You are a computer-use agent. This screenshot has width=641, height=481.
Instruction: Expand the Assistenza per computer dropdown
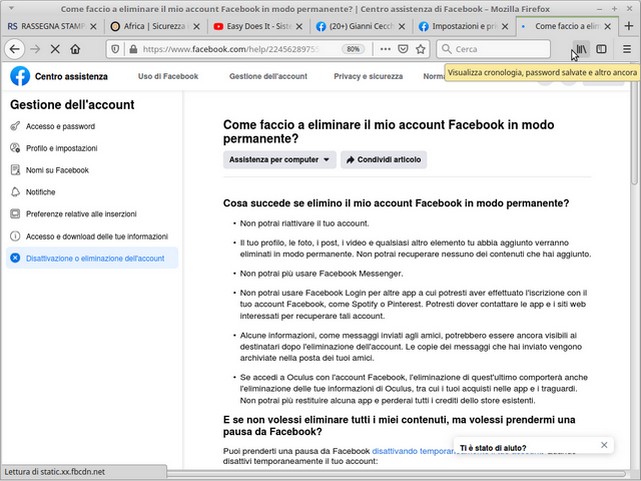coord(280,160)
